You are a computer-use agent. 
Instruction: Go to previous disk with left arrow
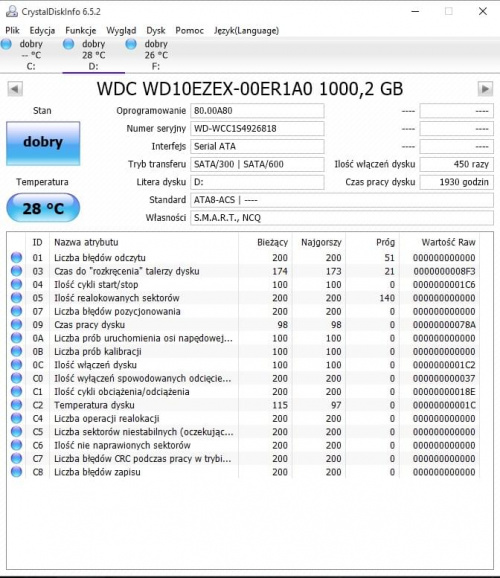tap(15, 89)
